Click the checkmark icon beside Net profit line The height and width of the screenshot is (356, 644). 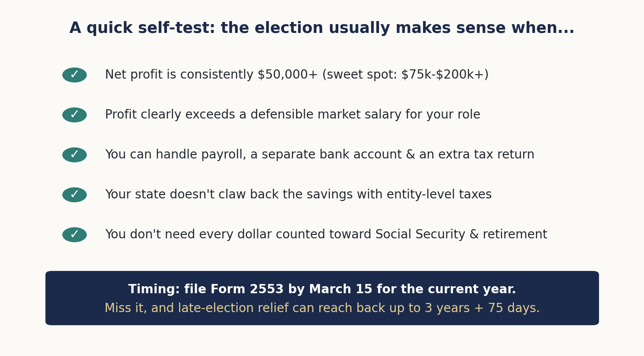(x=74, y=75)
